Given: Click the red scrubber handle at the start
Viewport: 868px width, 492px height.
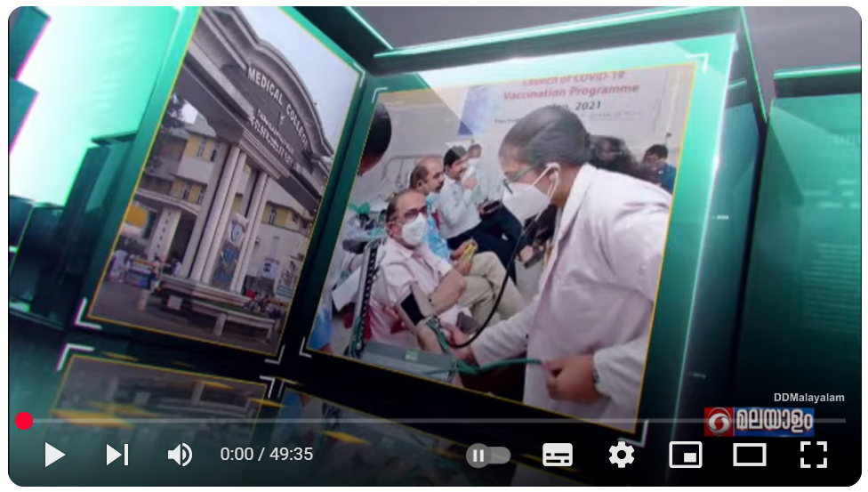Looking at the screenshot, I should pos(24,421).
